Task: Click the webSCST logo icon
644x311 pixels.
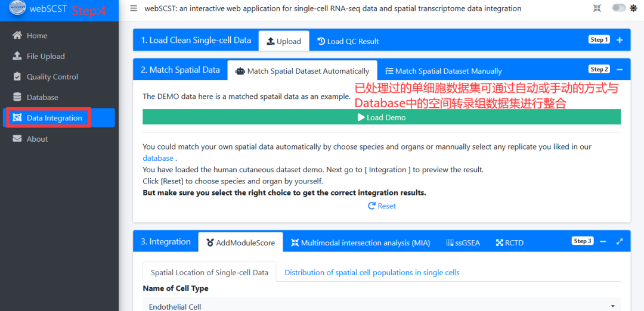Action: [17, 8]
